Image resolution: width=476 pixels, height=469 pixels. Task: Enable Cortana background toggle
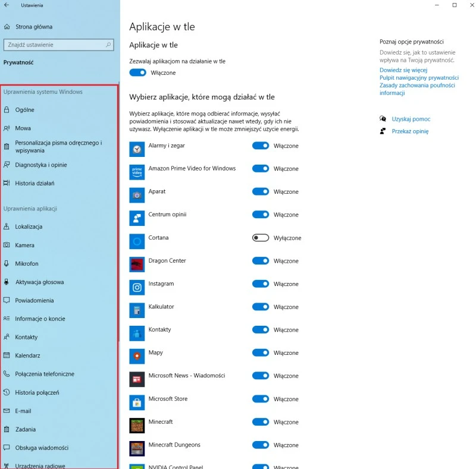tap(261, 238)
